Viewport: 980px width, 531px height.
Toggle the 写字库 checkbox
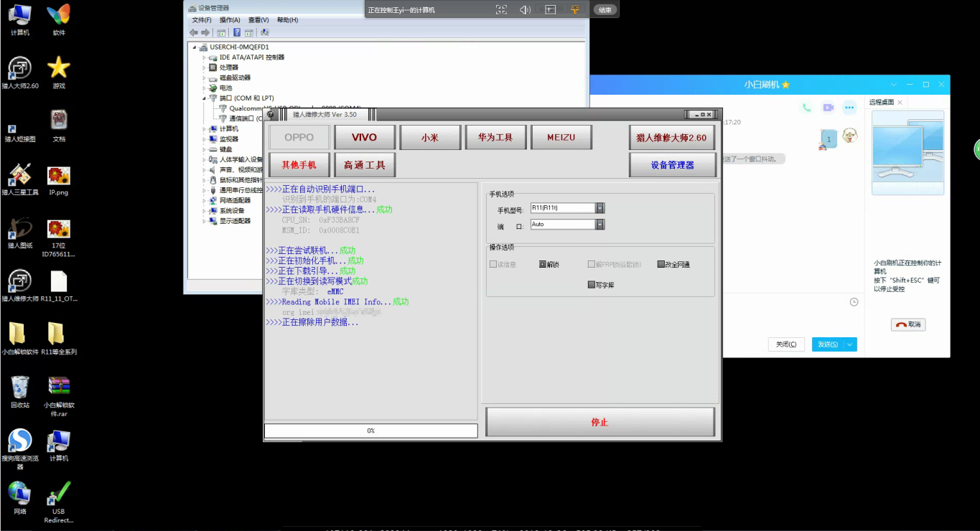pos(592,285)
